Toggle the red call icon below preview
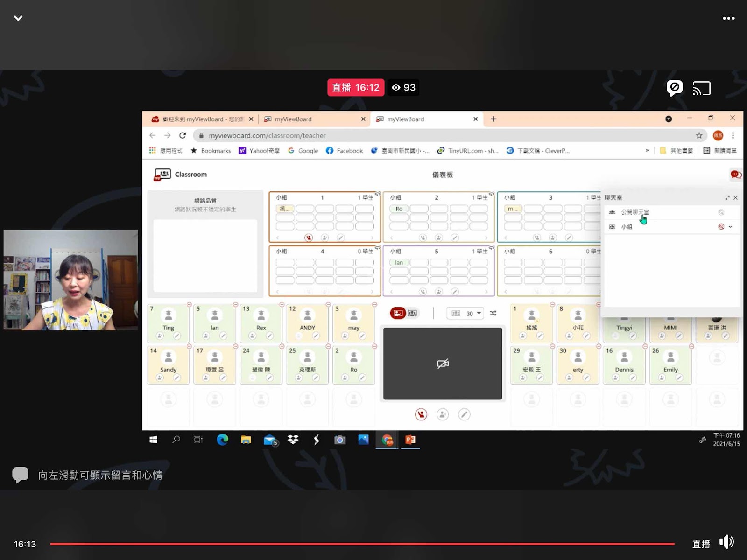The width and height of the screenshot is (747, 560). coord(421,414)
